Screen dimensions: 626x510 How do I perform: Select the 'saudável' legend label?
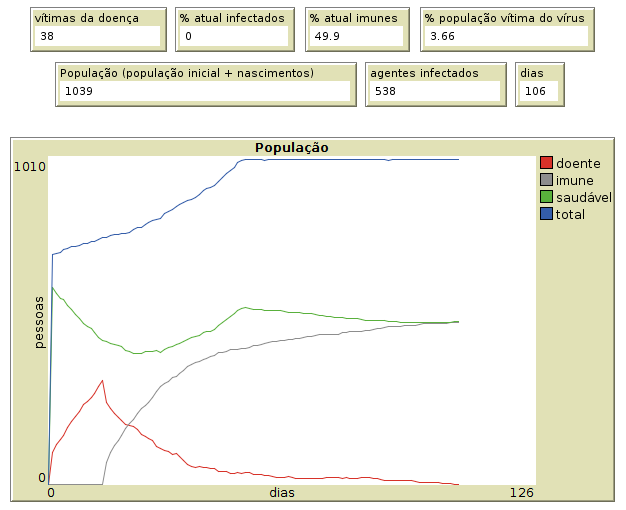click(x=583, y=197)
